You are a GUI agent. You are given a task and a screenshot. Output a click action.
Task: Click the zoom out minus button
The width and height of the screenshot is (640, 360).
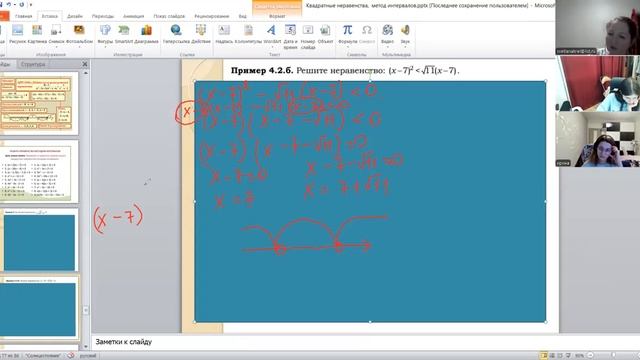(590, 356)
